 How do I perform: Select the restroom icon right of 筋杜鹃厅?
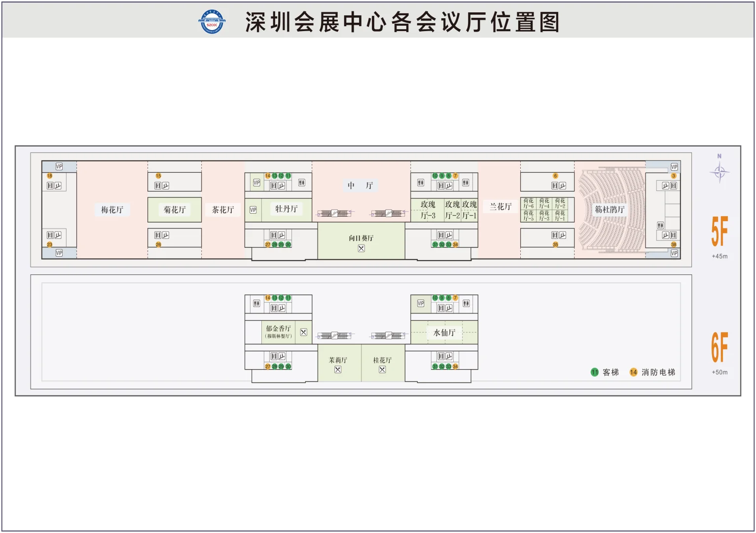[x=660, y=225]
